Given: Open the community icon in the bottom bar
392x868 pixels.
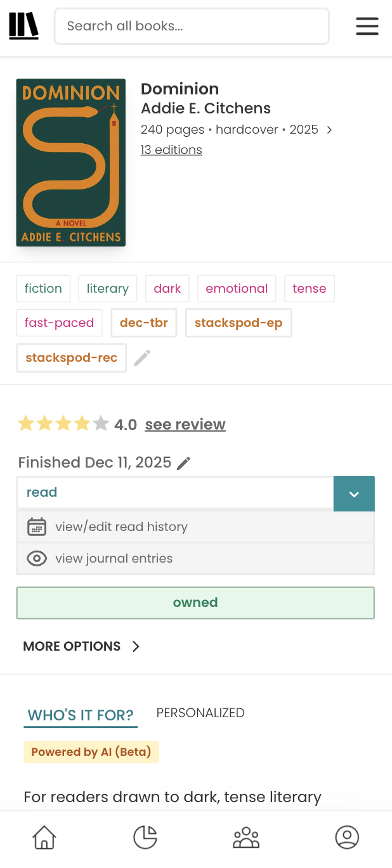Looking at the screenshot, I should tap(246, 836).
